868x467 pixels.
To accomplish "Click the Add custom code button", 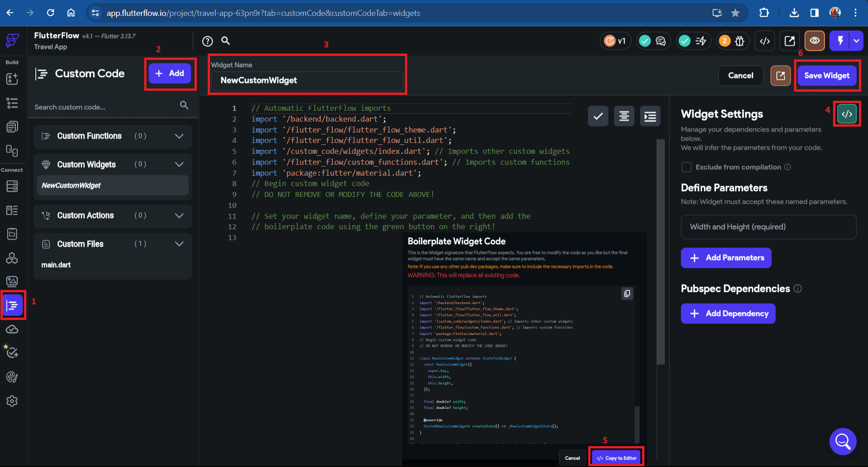I will coord(170,74).
